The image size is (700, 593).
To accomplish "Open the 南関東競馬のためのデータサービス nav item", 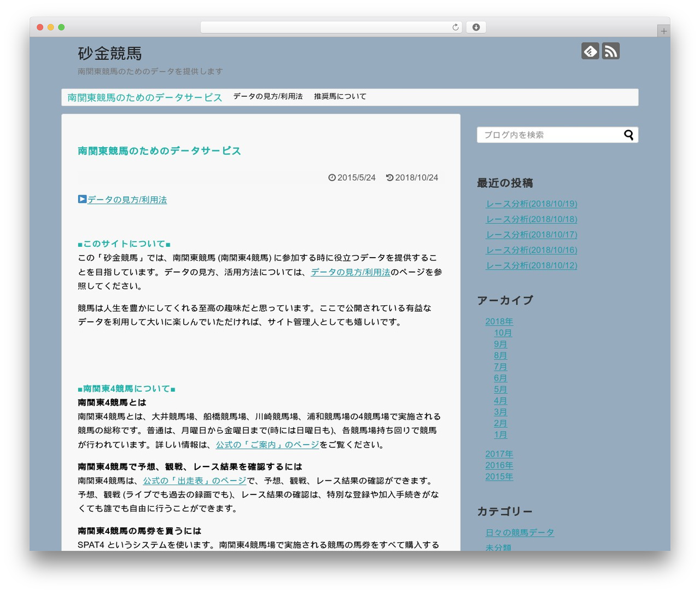I will pyautogui.click(x=145, y=97).
